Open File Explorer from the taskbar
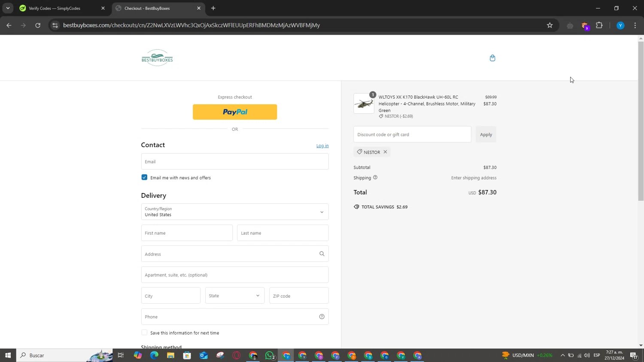Image resolution: width=644 pixels, height=362 pixels. (170, 355)
